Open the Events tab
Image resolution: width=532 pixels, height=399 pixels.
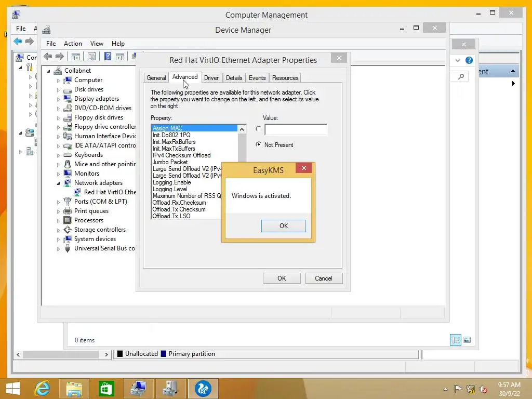(x=257, y=78)
